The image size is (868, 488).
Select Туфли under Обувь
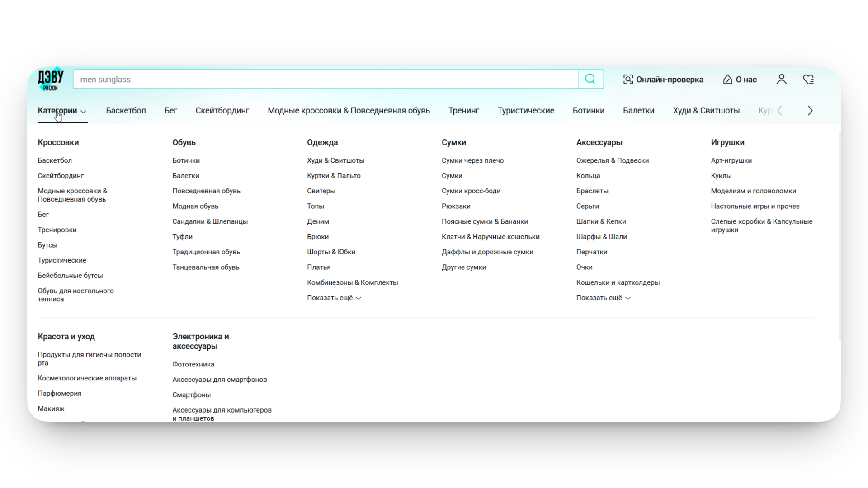tap(182, 237)
